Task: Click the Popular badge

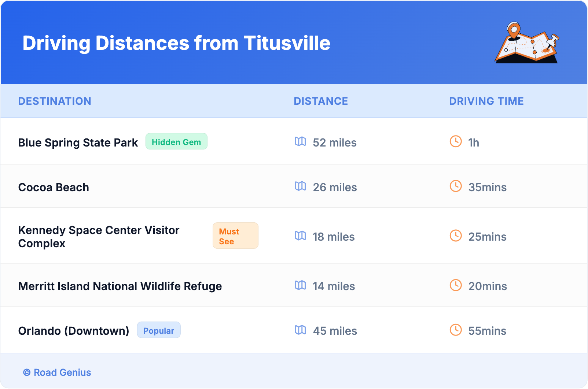Action: (x=159, y=330)
